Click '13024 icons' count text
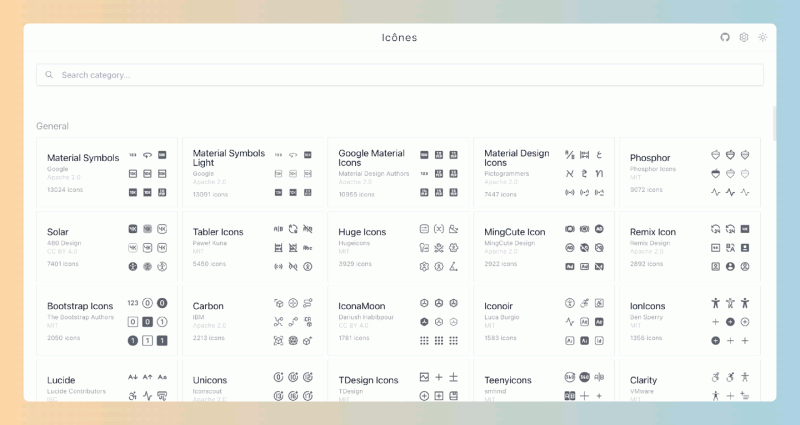800x425 pixels. 65,190
